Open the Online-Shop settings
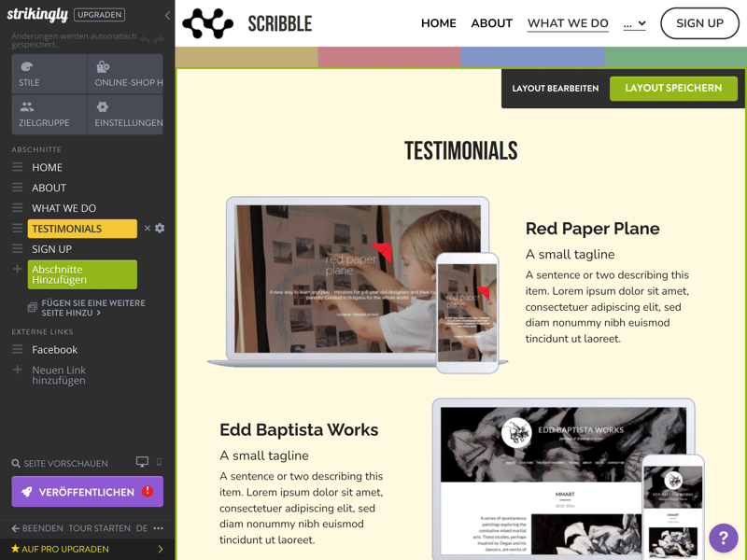Viewport: 747px width, 560px height. [x=125, y=74]
